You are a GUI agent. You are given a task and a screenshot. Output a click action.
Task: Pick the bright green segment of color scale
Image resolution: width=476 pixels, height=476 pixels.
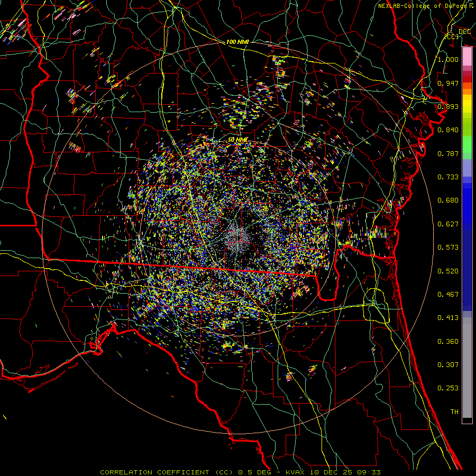tap(467, 144)
